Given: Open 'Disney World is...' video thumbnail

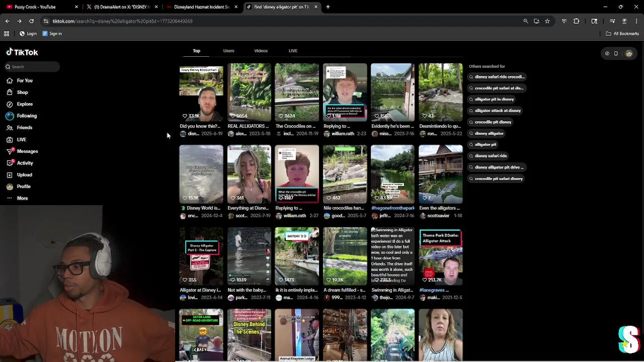Looking at the screenshot, I should (x=201, y=174).
